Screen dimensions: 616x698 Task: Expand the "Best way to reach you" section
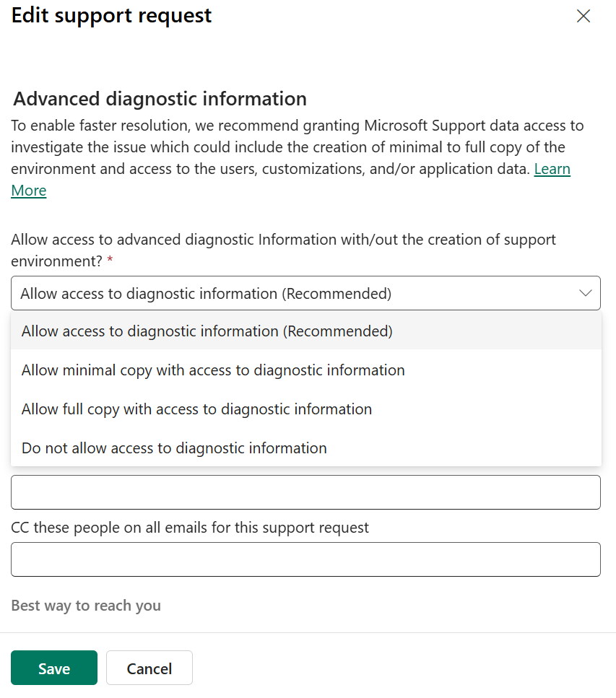(85, 606)
